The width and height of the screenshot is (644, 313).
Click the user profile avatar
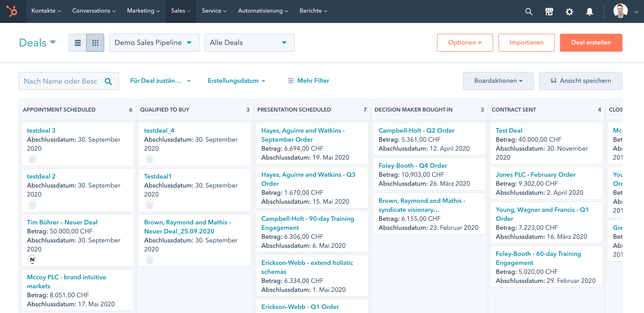click(620, 11)
